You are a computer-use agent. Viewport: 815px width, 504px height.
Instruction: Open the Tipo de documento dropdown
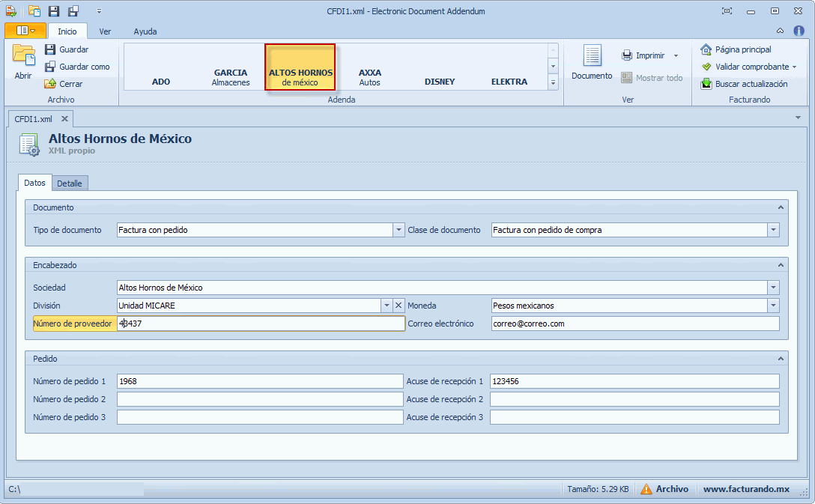[x=399, y=230]
